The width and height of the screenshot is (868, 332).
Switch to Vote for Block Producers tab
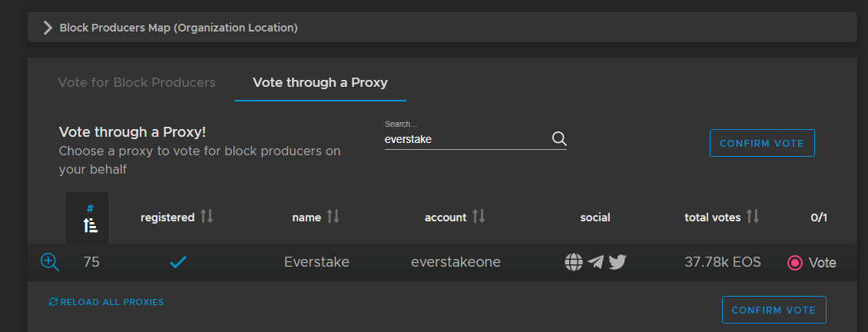tap(137, 82)
